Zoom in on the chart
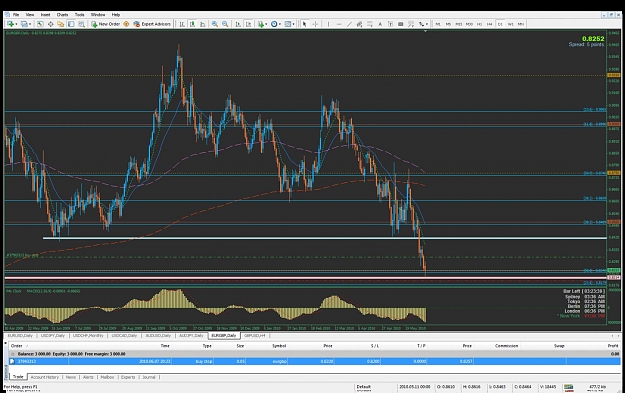This screenshot has height=393, width=625. 215,24
